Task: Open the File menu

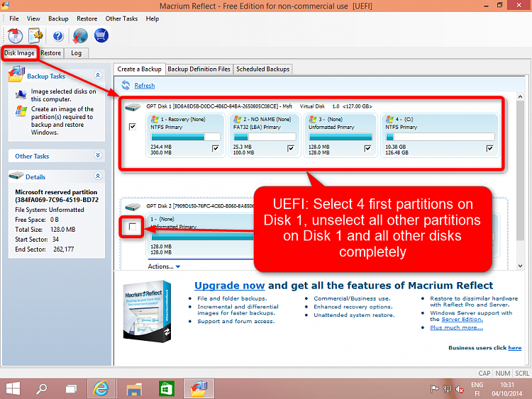Action: click(14, 18)
